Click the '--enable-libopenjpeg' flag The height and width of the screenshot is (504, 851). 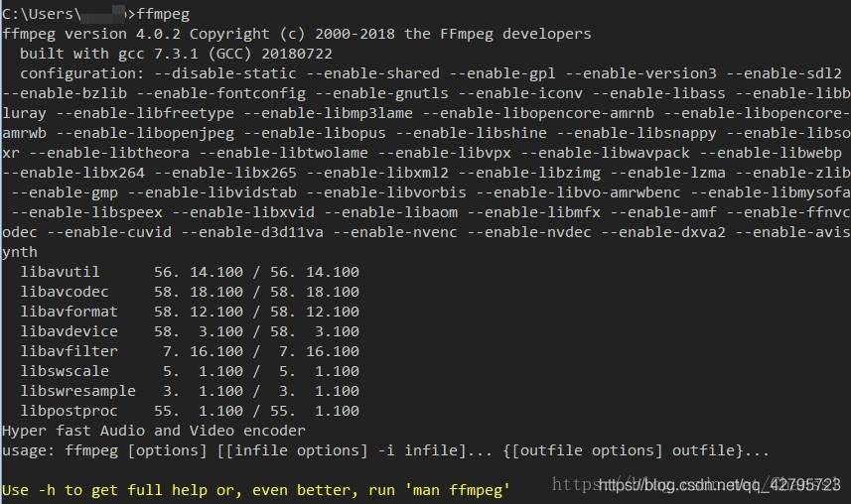click(145, 133)
